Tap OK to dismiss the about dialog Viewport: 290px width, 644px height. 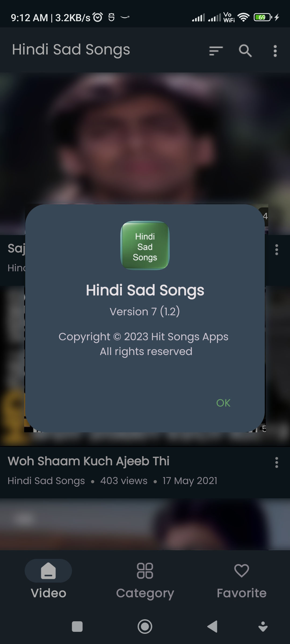click(223, 403)
